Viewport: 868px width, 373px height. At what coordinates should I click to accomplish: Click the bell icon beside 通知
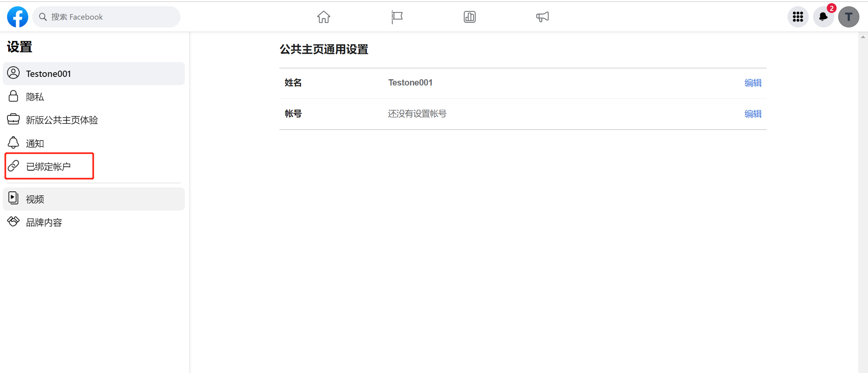pyautogui.click(x=13, y=142)
